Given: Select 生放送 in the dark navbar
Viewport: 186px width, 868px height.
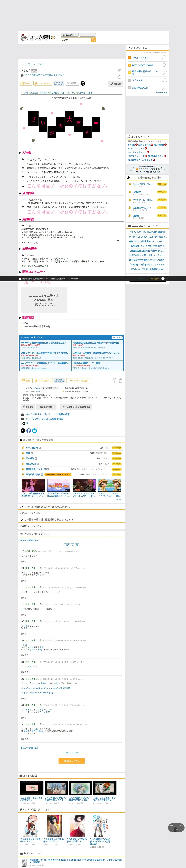Looking at the screenshot, I should 36,279.
